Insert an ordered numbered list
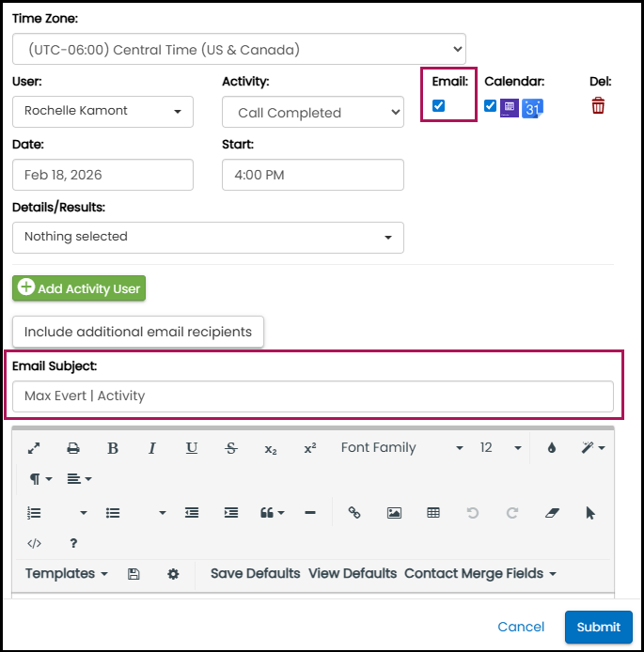This screenshot has width=644, height=652. pyautogui.click(x=34, y=513)
